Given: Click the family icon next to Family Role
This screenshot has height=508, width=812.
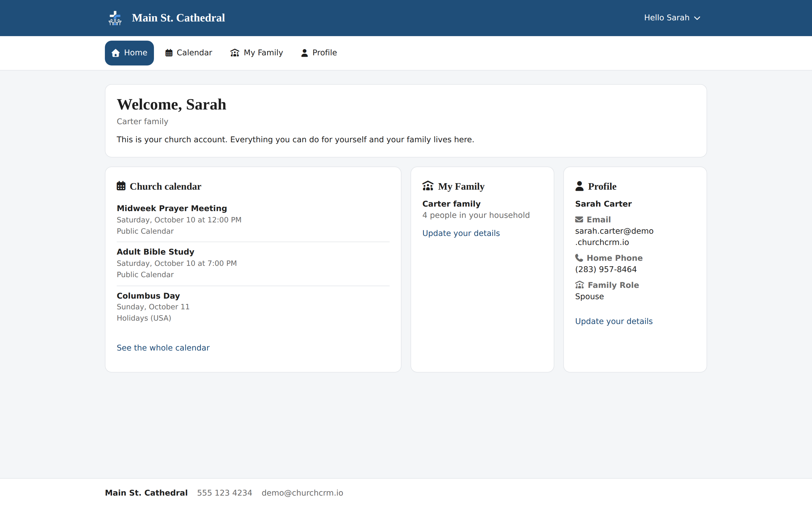Looking at the screenshot, I should [x=579, y=285].
